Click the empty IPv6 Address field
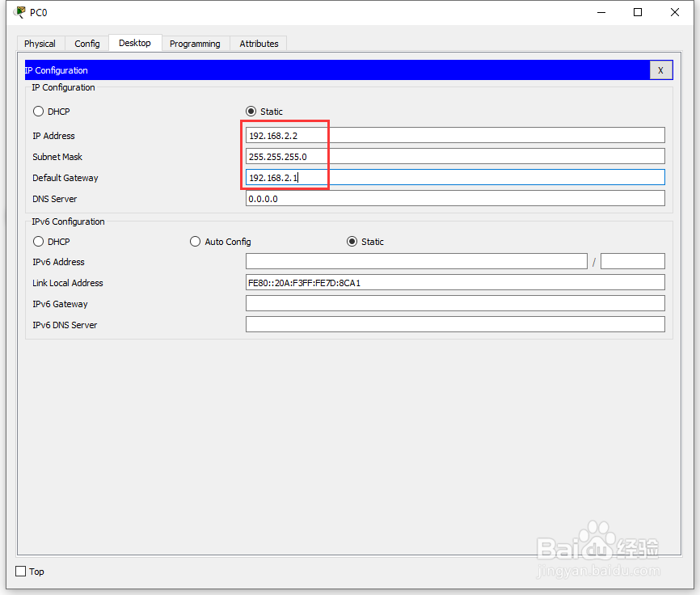Viewport: 700px width, 595px height. click(x=416, y=261)
